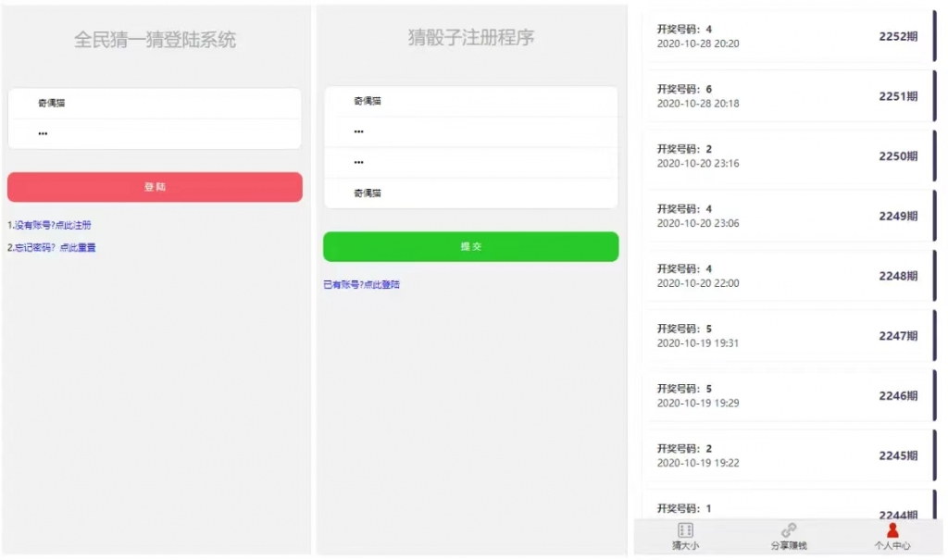Image resolution: width=948 pixels, height=560 pixels.
Task: Focus the login username field
Action: coord(155,104)
